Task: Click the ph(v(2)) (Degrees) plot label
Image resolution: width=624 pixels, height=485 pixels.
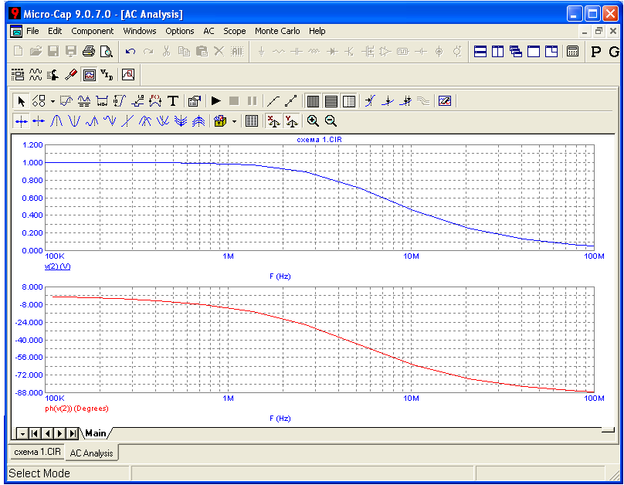Action: point(76,408)
